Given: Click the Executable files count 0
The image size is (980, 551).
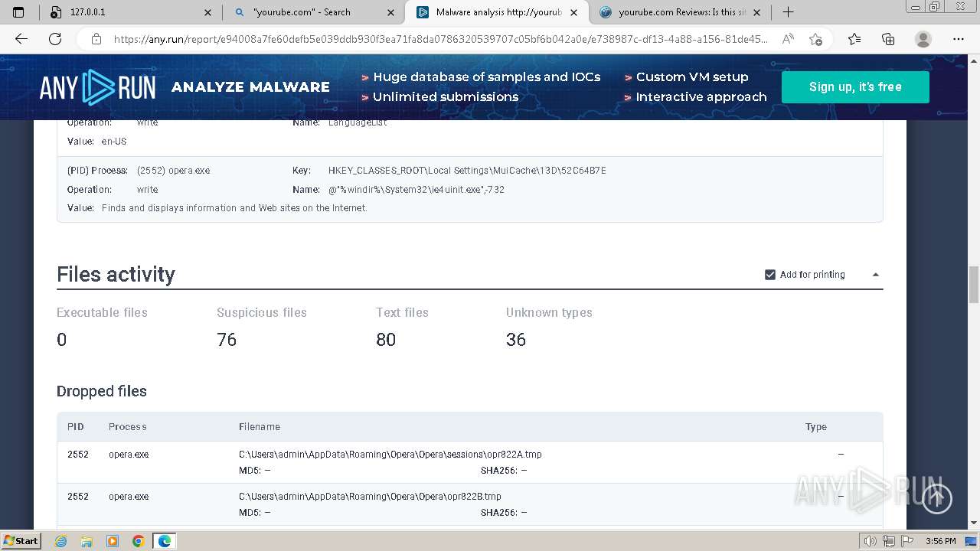Looking at the screenshot, I should point(62,340).
